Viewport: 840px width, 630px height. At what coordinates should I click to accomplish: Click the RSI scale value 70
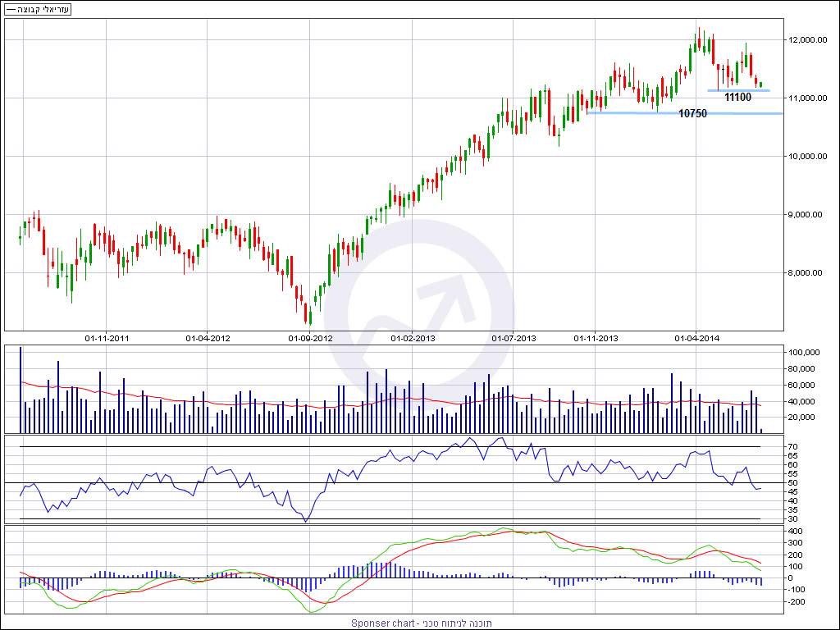pos(792,447)
